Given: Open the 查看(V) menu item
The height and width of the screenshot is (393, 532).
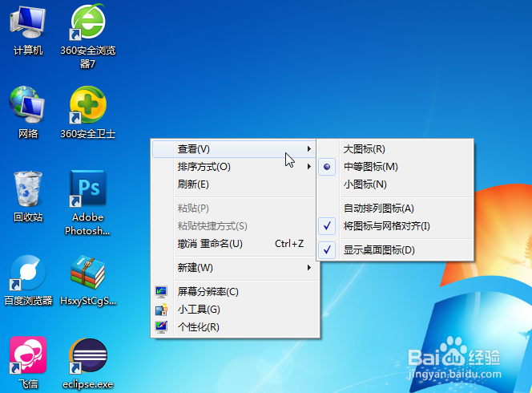Looking at the screenshot, I should point(234,149).
